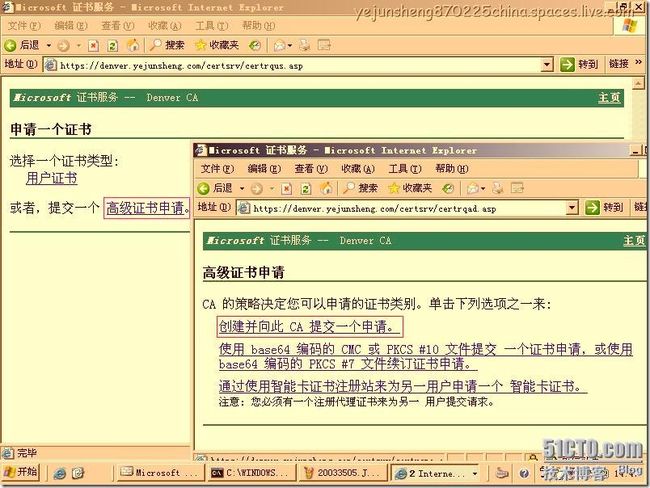Click 创建并向此 CA 提交一个申请 link
This screenshot has width=650, height=488.
click(x=310, y=327)
